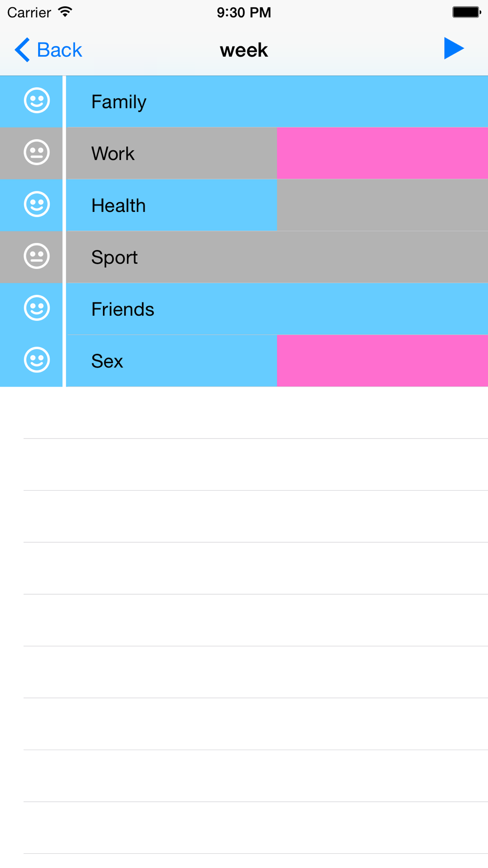This screenshot has width=488, height=868.
Task: Tap the neutral face beside Sport
Action: pyautogui.click(x=37, y=256)
